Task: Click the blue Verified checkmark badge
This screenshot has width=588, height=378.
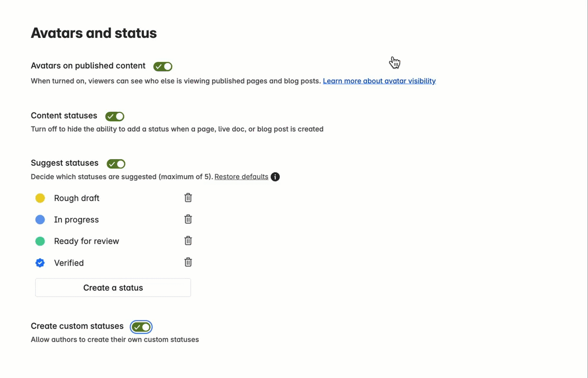Action: (x=40, y=263)
